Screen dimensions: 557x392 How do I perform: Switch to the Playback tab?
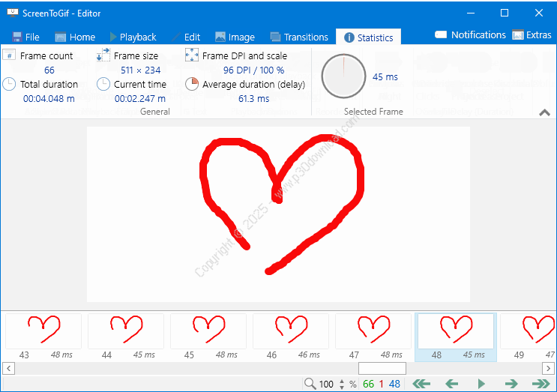tap(133, 37)
